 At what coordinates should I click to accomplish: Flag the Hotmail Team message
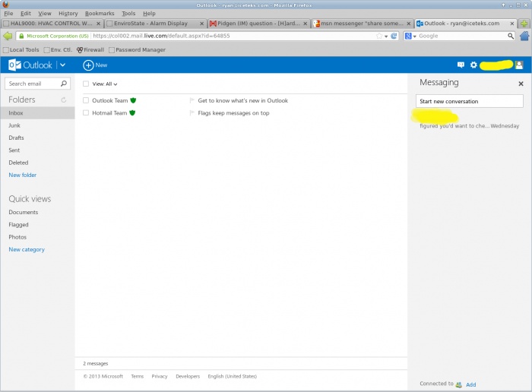[x=192, y=113]
